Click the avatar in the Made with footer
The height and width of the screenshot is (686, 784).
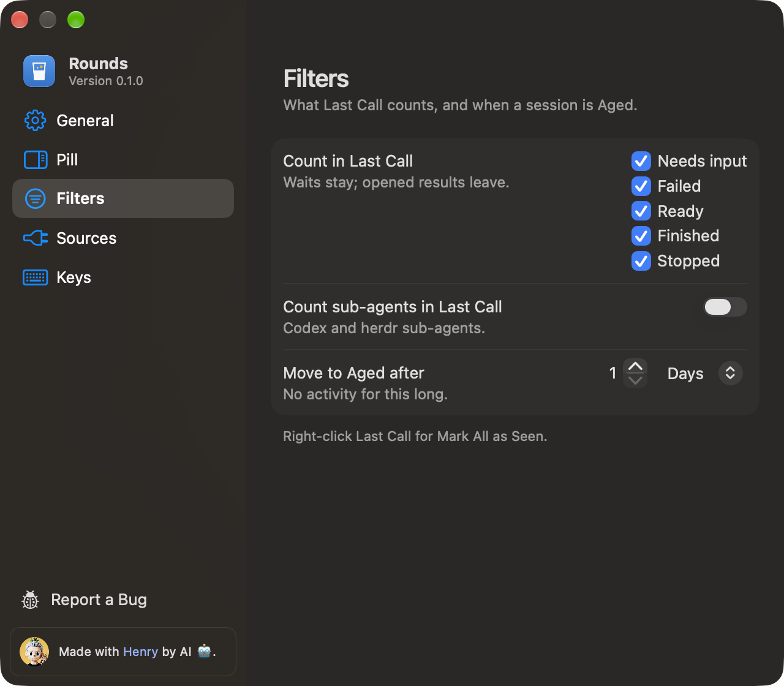tap(34, 652)
